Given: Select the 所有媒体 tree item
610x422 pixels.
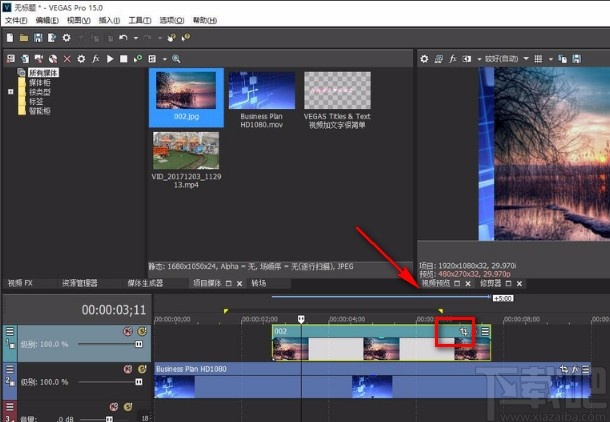Looking at the screenshot, I should [41, 73].
